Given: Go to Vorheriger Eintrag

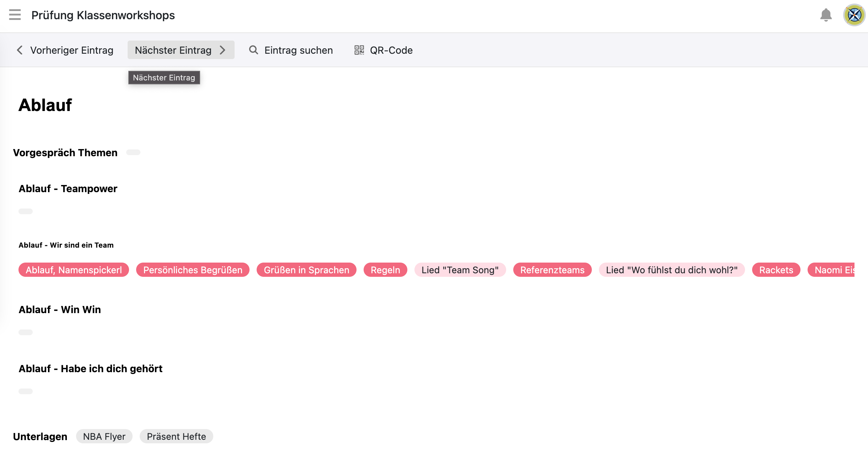Looking at the screenshot, I should click(x=71, y=50).
